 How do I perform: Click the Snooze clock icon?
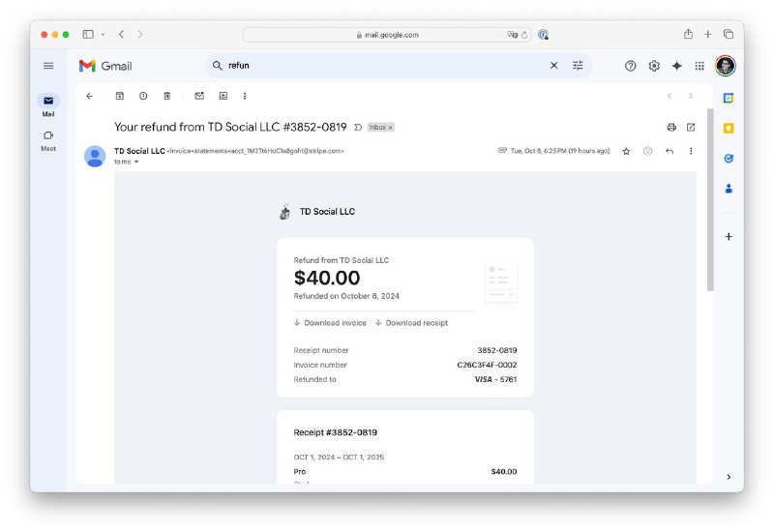[x=143, y=96]
